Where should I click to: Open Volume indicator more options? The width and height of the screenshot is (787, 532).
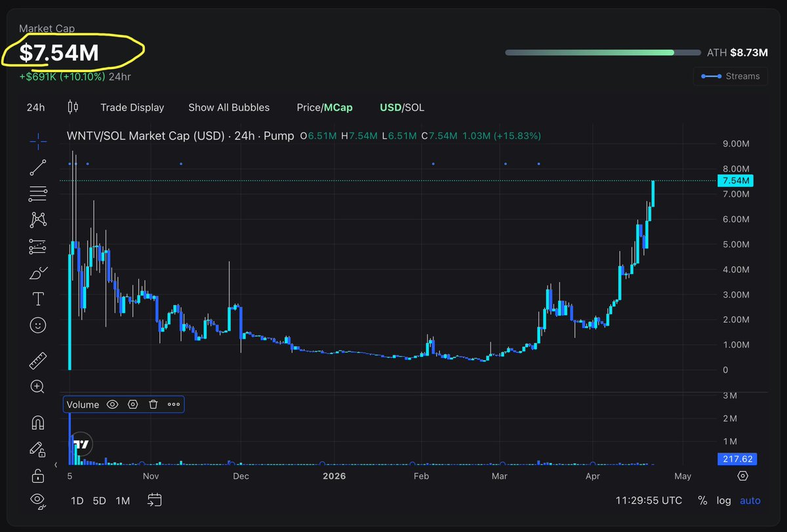174,405
